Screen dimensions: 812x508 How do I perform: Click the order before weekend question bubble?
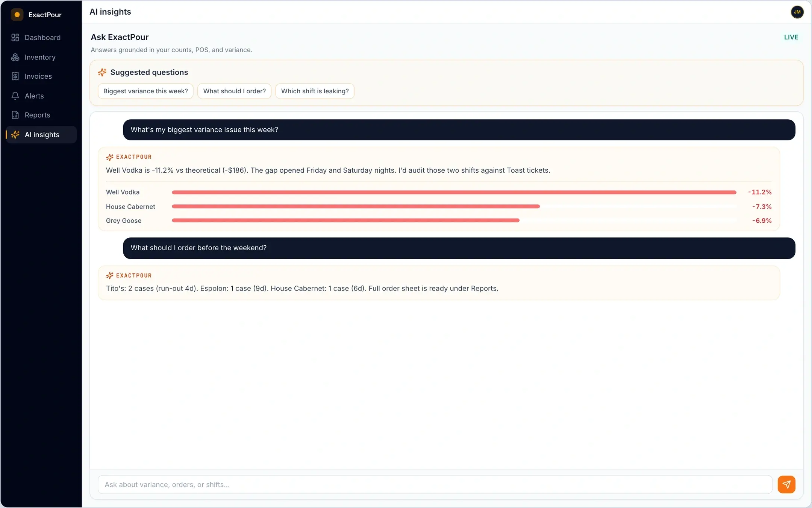tap(459, 248)
